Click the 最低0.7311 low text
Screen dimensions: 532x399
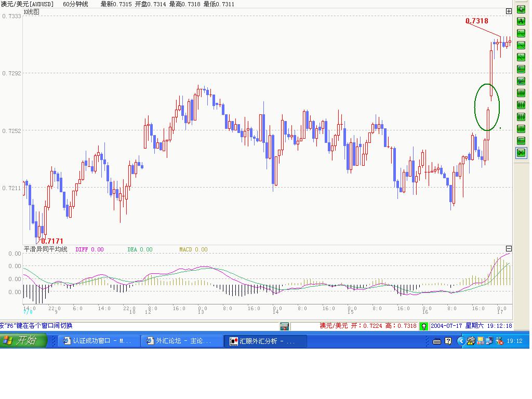[x=219, y=4]
